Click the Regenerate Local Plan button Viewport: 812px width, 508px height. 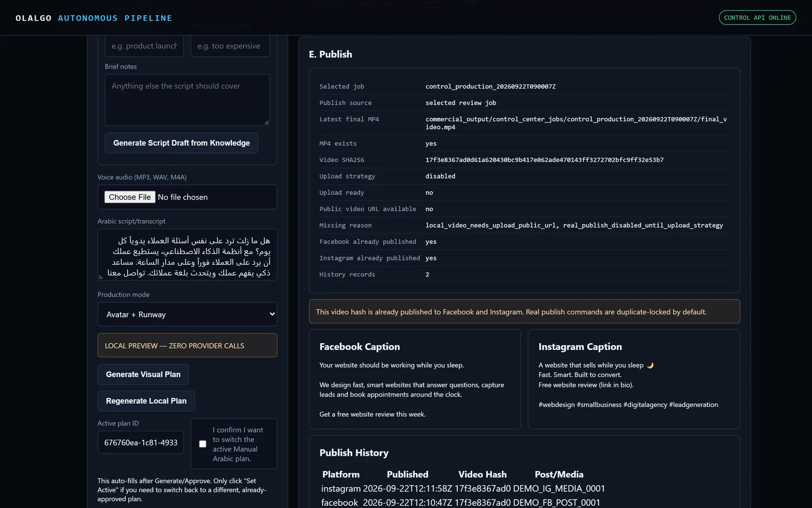click(146, 401)
